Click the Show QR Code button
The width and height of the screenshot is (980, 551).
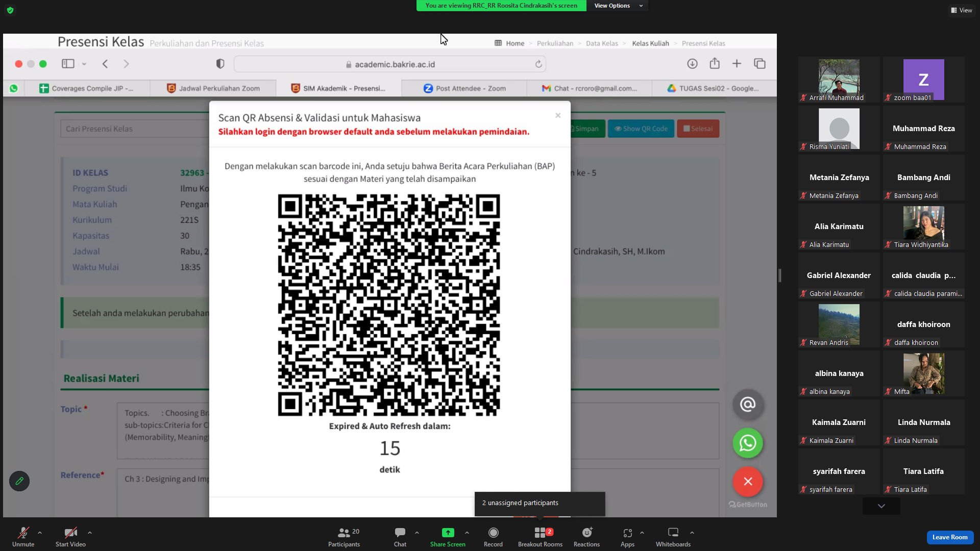[x=641, y=129]
